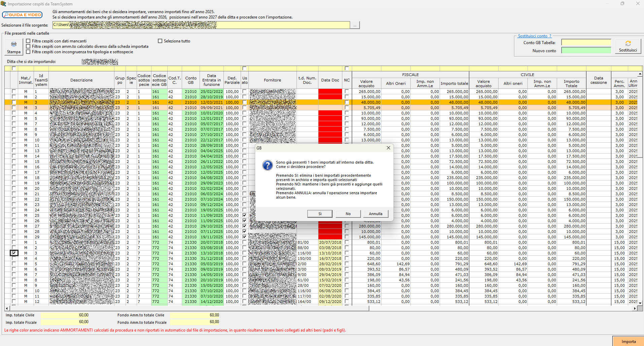
Task: Open the Guida e Video help button
Action: click(22, 15)
